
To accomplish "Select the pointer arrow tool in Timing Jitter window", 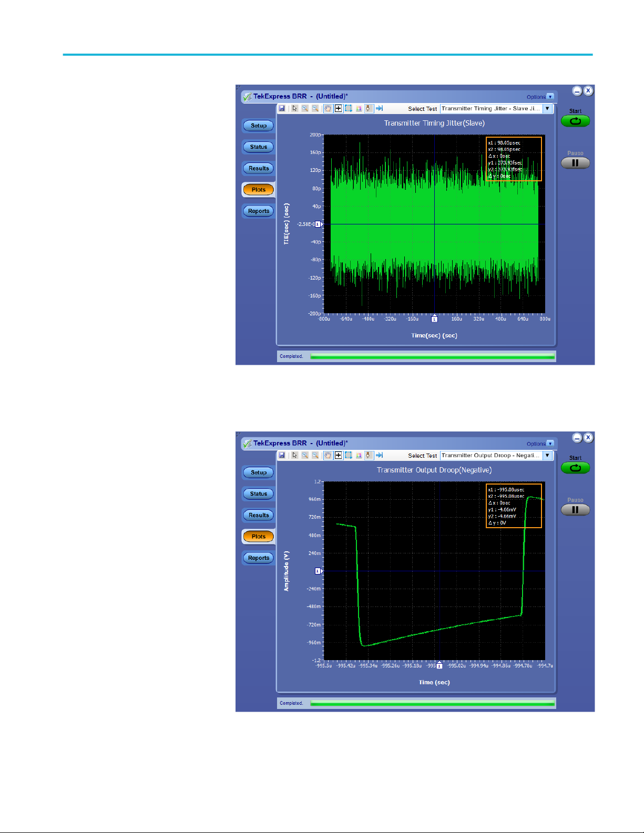I will coord(294,108).
